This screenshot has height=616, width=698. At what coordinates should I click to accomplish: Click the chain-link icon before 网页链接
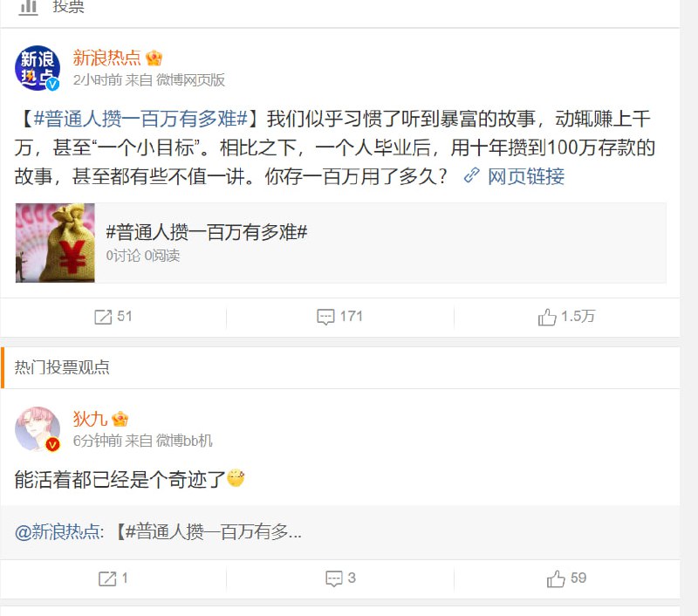(x=469, y=177)
